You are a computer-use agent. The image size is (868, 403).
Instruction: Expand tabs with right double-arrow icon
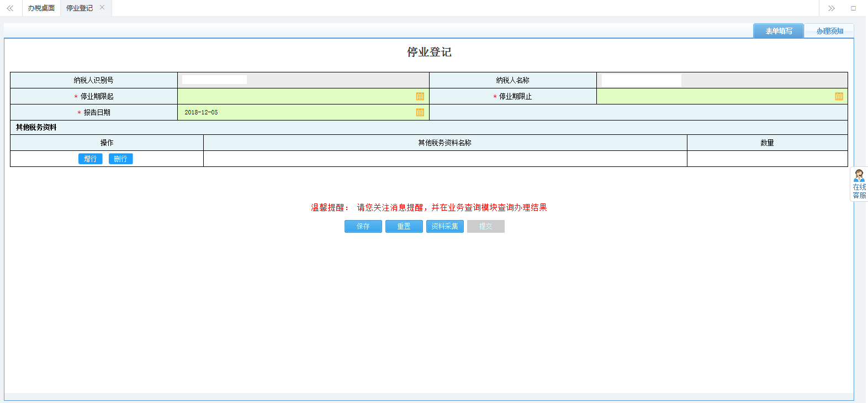pyautogui.click(x=831, y=8)
